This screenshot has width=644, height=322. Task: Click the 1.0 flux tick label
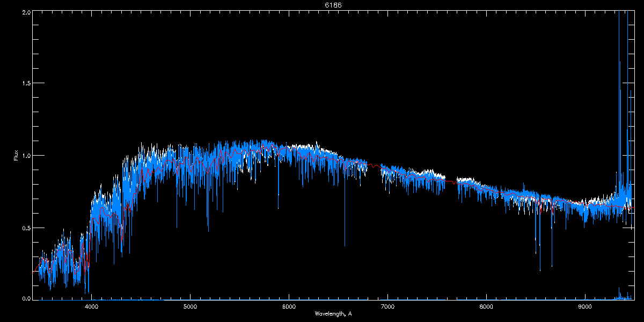(x=26, y=156)
